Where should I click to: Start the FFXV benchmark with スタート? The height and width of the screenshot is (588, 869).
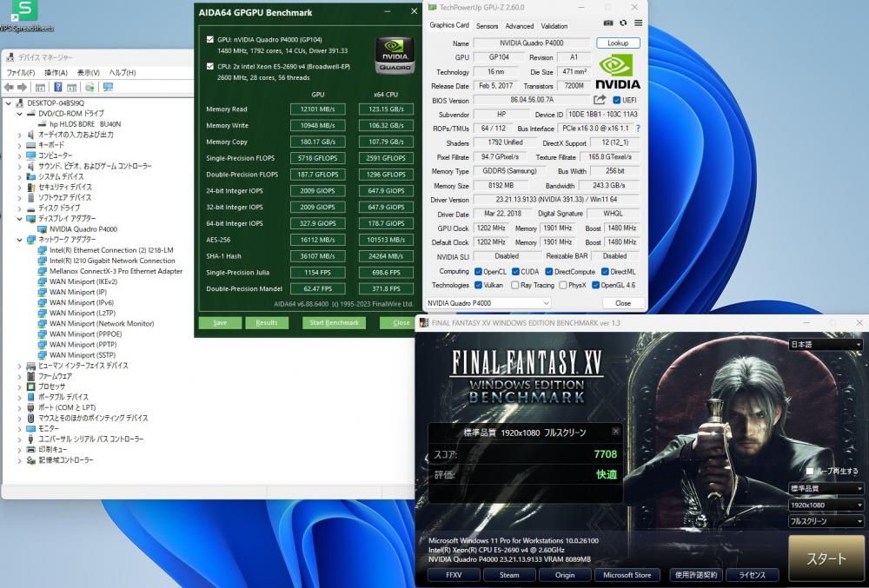(x=826, y=558)
